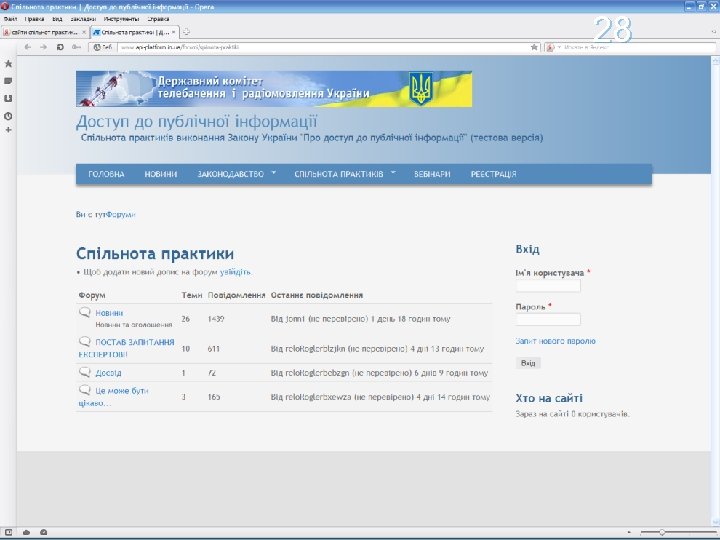This screenshot has height=540, width=720.
Task: Click the Web globe badge in address bar
Action: click(102, 47)
